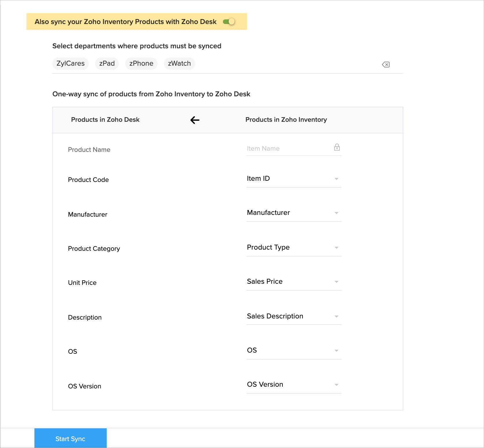Open the Product Type dropdown
Image resolution: width=484 pixels, height=448 pixels.
click(x=293, y=248)
